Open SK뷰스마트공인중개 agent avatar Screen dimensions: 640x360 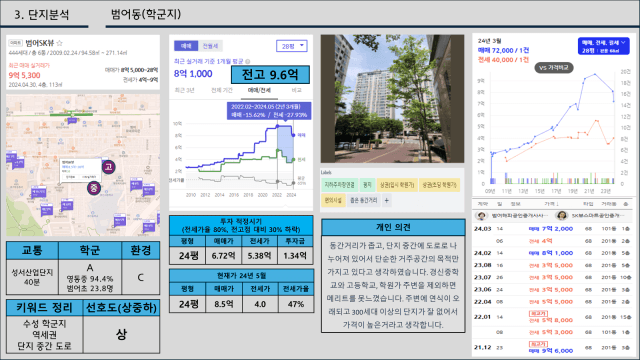562,216
